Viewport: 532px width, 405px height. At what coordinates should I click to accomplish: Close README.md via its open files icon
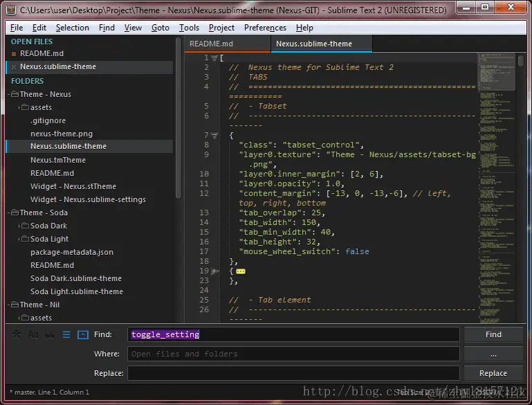[x=14, y=54]
